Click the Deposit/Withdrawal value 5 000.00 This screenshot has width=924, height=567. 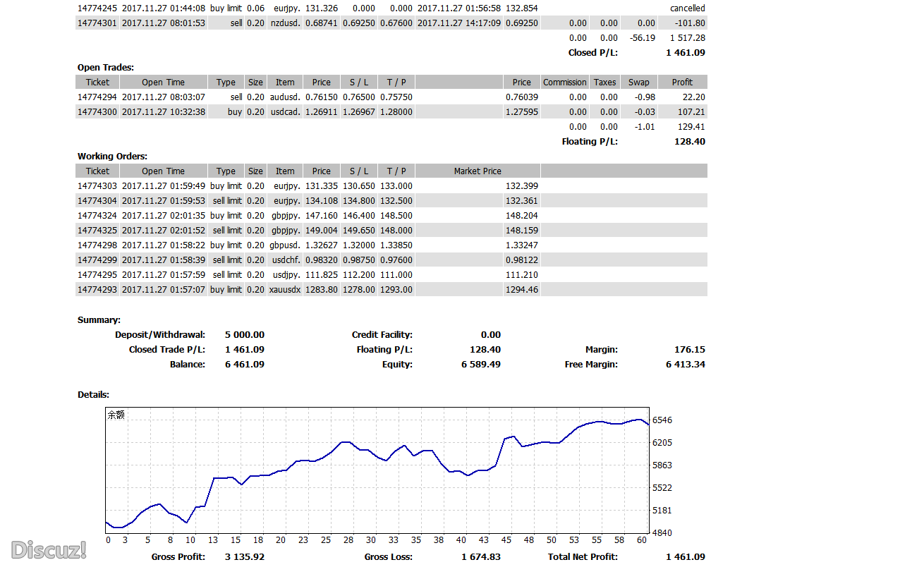pyautogui.click(x=245, y=335)
